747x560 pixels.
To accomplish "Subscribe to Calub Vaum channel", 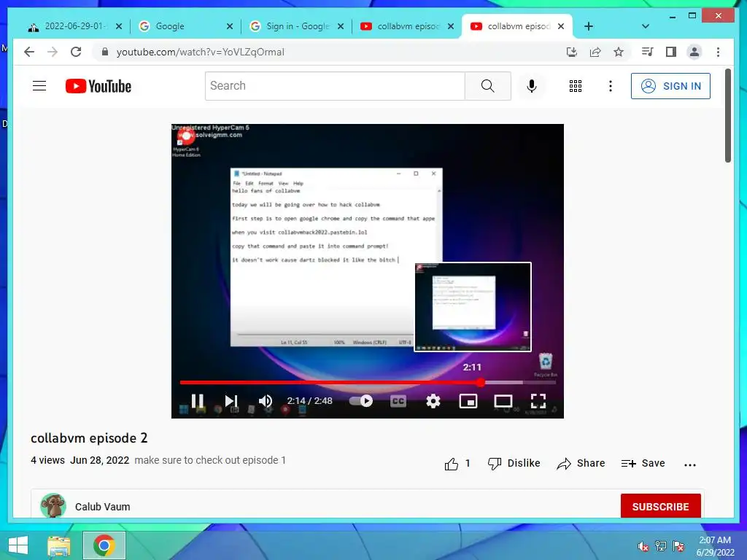I will [x=660, y=506].
